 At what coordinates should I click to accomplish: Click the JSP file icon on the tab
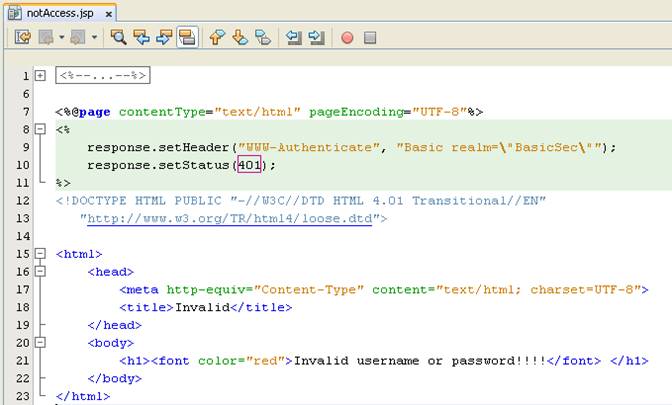coord(15,13)
